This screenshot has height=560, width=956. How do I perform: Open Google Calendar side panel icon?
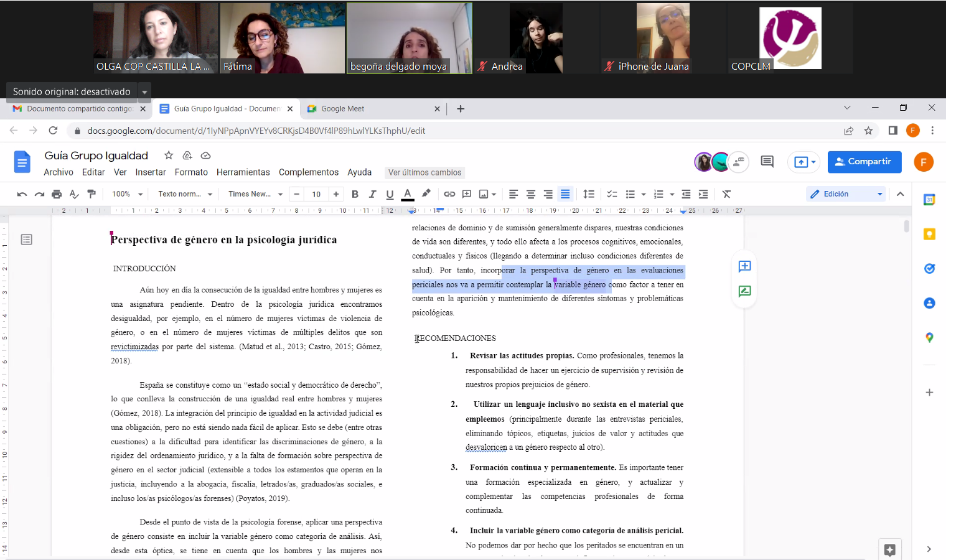pos(929,200)
